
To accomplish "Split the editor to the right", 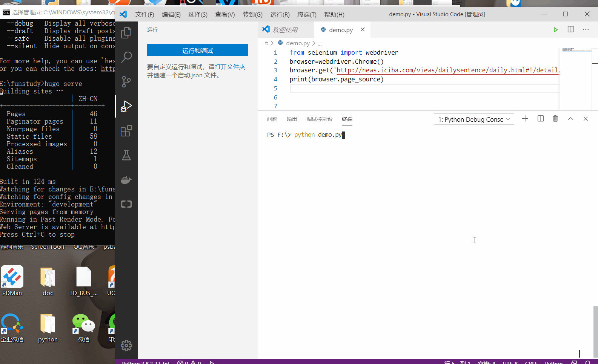I will tap(571, 29).
